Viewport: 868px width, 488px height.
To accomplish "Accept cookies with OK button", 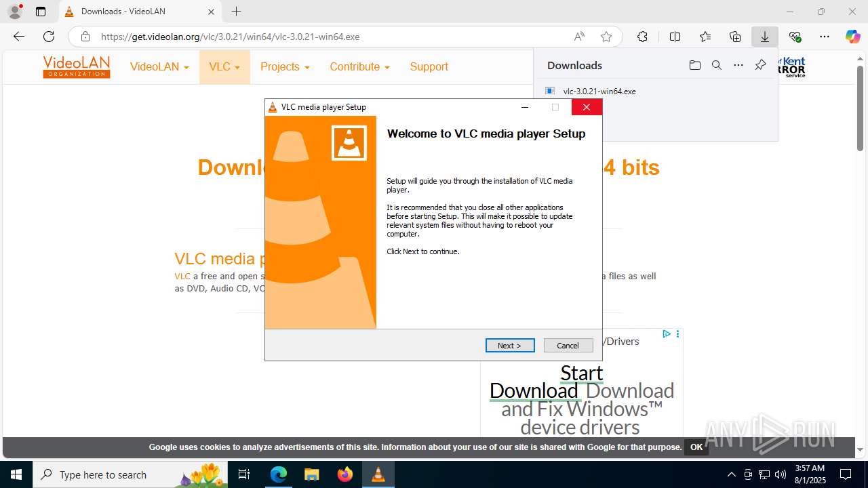I will (696, 447).
